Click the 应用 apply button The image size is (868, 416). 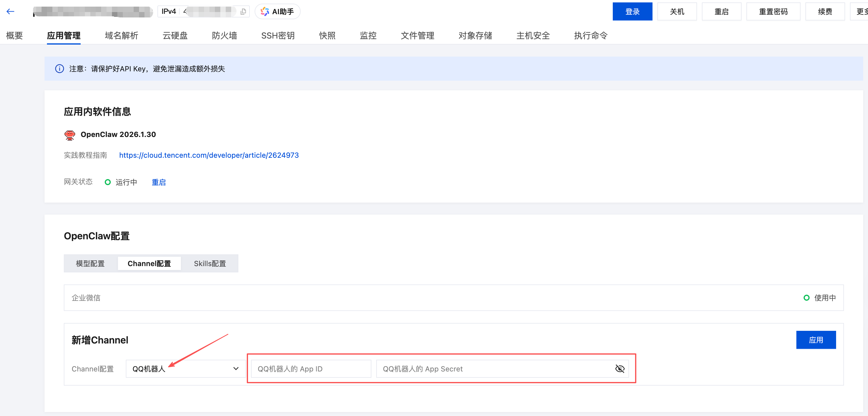[815, 340]
